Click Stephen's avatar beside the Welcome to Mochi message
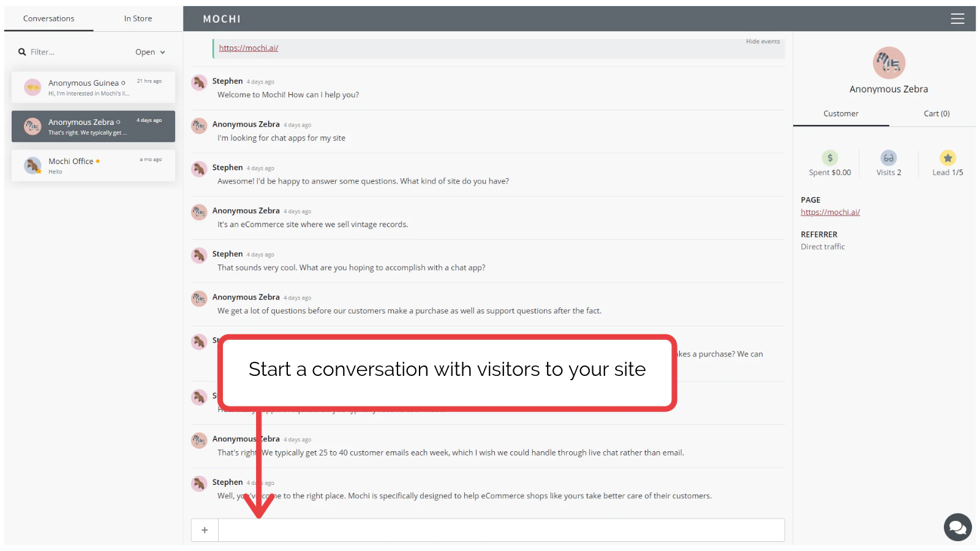 pyautogui.click(x=199, y=83)
